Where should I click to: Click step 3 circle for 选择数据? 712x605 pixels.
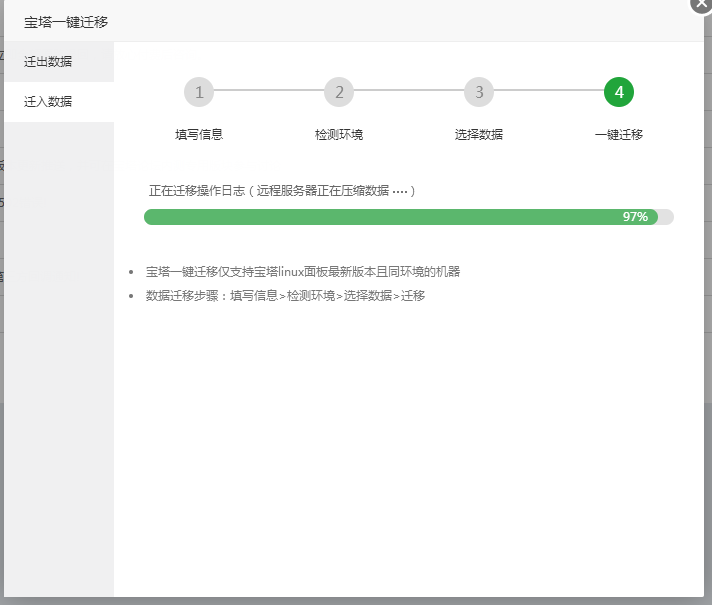(479, 92)
